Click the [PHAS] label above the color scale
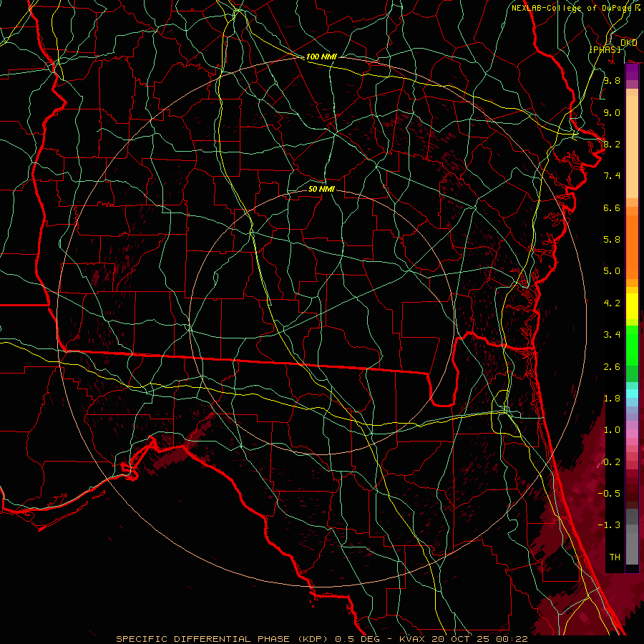 coord(605,49)
